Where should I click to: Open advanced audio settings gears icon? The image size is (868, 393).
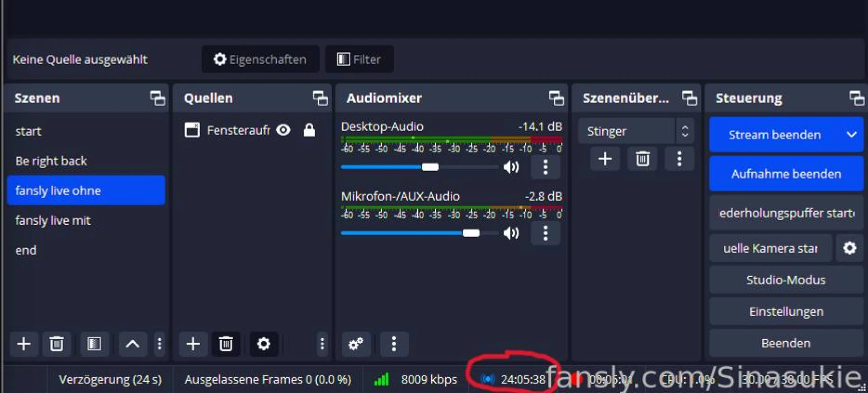(356, 344)
